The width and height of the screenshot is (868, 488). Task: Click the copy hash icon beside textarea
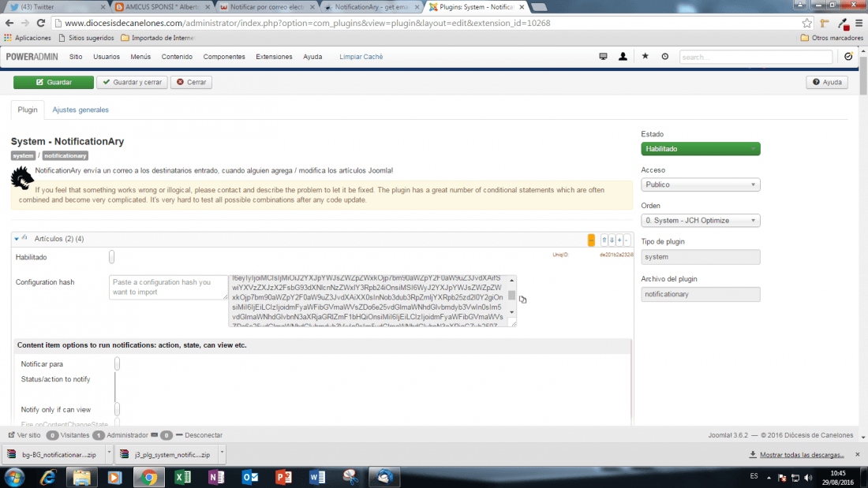click(x=522, y=300)
